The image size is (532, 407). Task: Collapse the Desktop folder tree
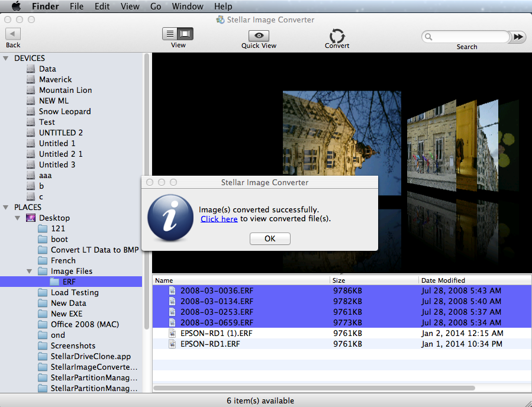pyautogui.click(x=18, y=218)
